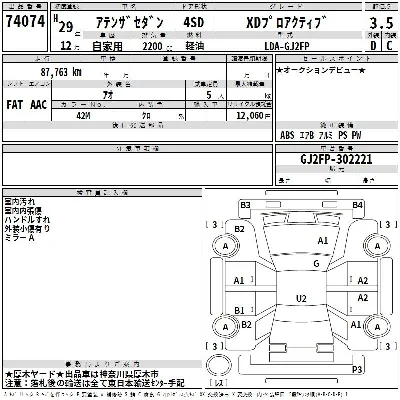The height and width of the screenshot is (400, 400).
Task: Select lot number 74074
Action: (25, 22)
